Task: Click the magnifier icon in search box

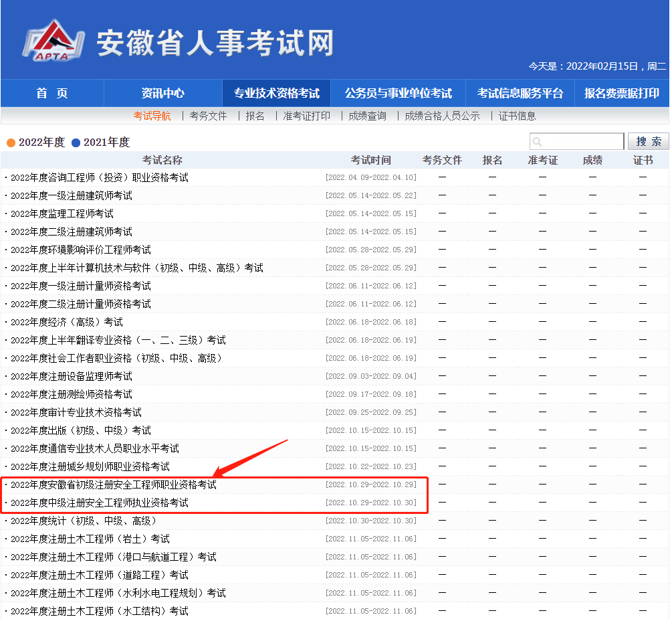Action: [x=537, y=142]
